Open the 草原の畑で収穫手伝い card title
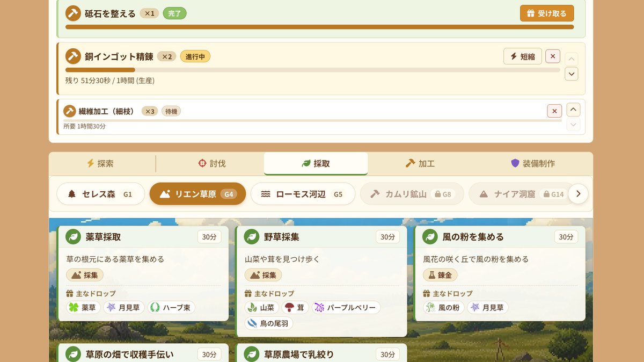Viewport: 644px width, 362px height. click(130, 354)
